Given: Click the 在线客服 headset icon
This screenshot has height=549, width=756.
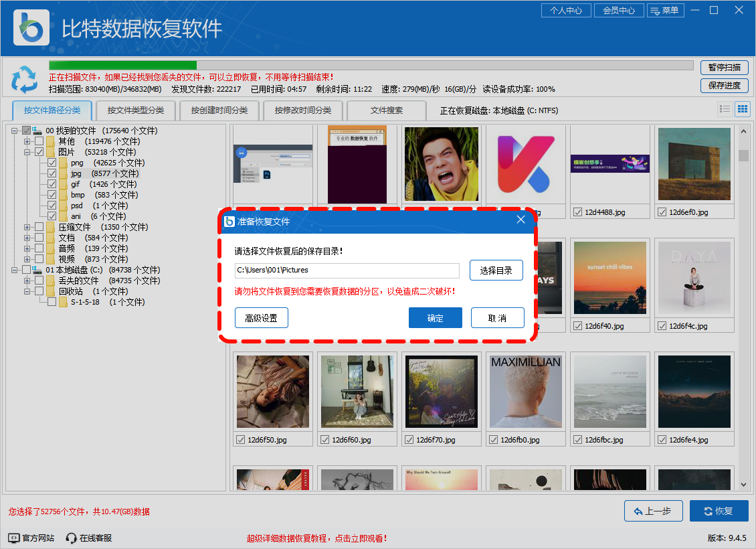Looking at the screenshot, I should coord(72,538).
